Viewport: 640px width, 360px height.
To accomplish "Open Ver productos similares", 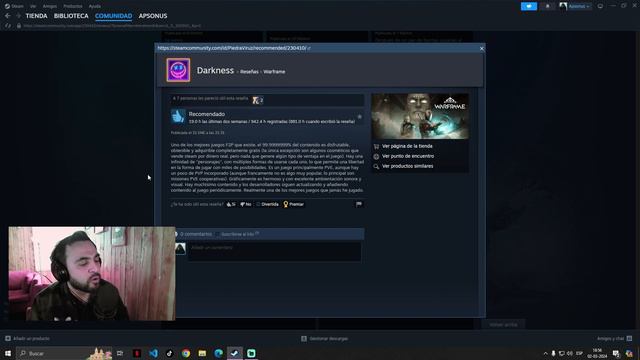I will click(x=407, y=167).
